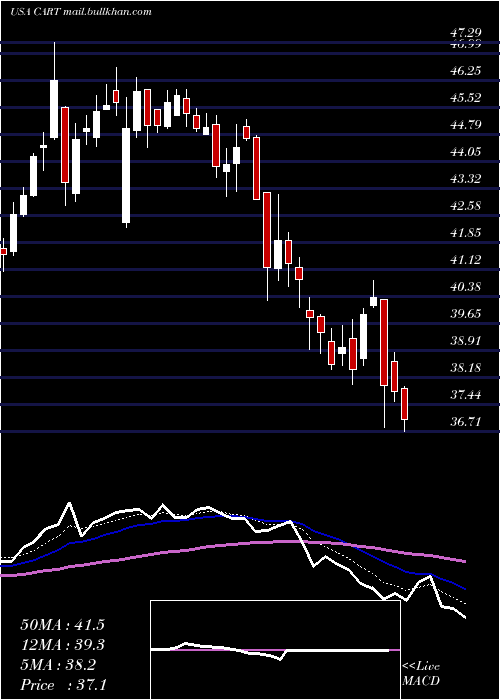The image size is (500, 700).
Task: Select the 44.05 price axis label
Action: click(465, 152)
